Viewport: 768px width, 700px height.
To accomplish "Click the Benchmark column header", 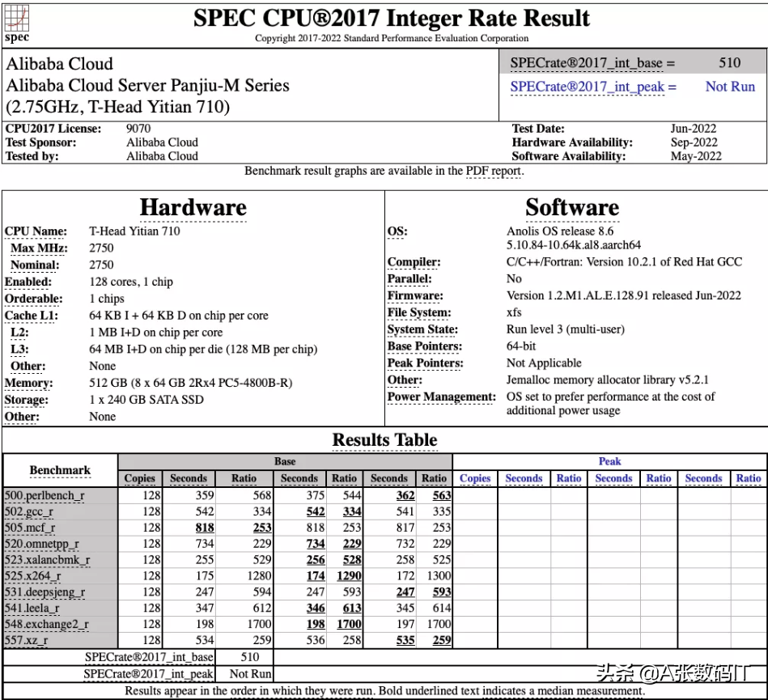I will [x=60, y=470].
